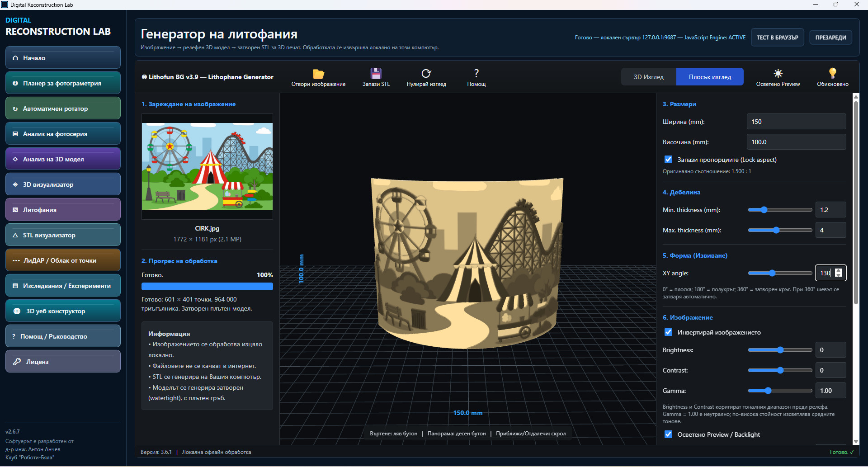Toggle Инвертирай изображението checkbox
Viewport: 868px width, 467px height.
pos(668,332)
